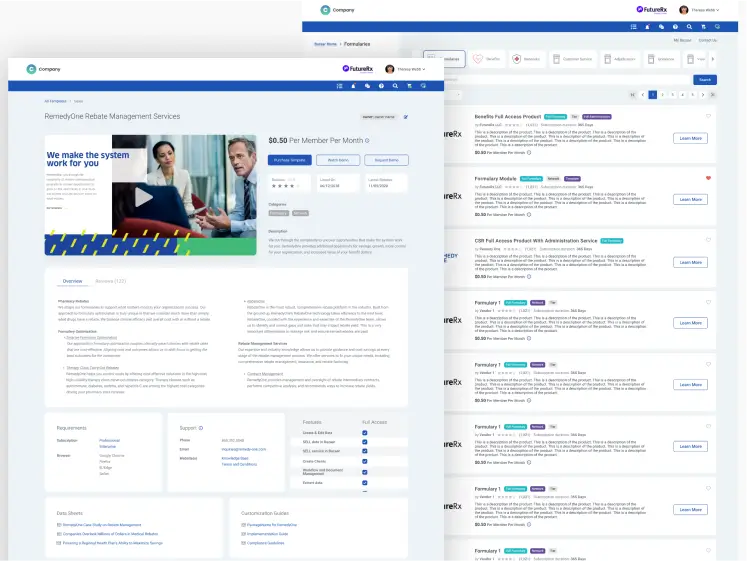Open notifications bell in back window toolbar
747x561 pixels.
pyautogui.click(x=647, y=27)
